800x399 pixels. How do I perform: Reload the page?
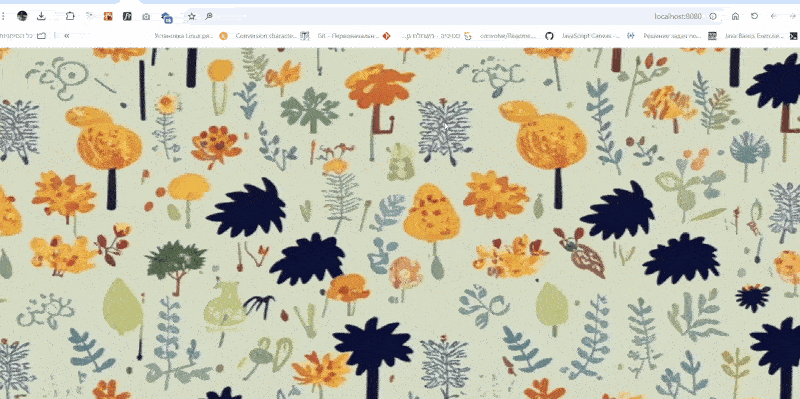[755, 16]
